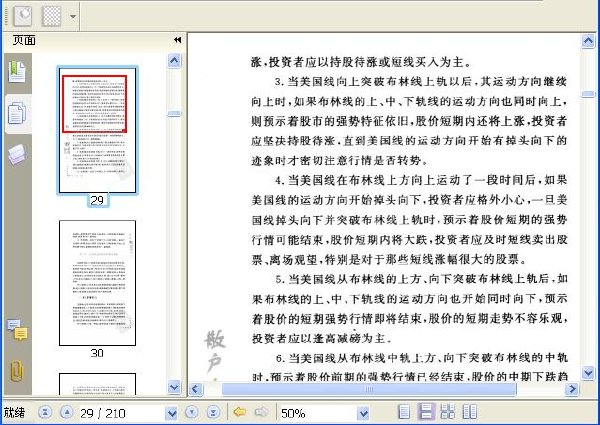
Task: Go to first page button
Action: click(x=45, y=412)
